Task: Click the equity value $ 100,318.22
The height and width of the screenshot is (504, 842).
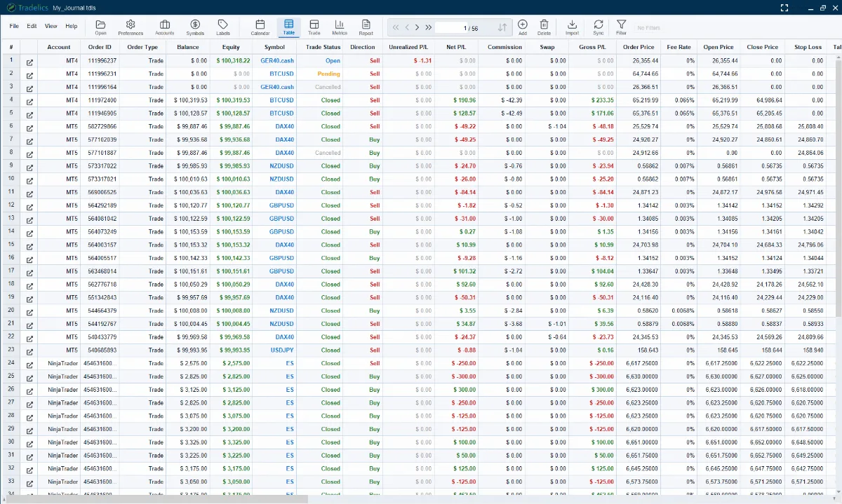Action: click(x=233, y=61)
